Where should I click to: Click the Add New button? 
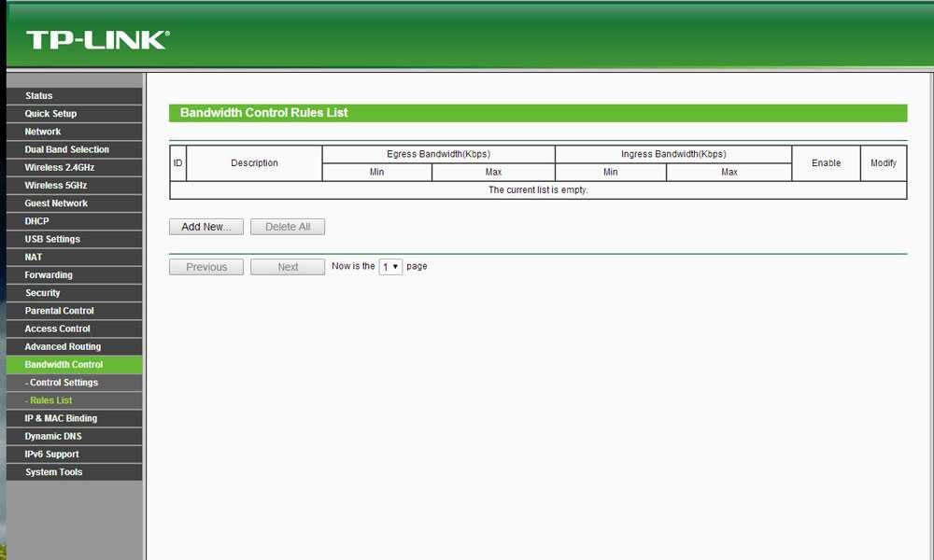[206, 227]
